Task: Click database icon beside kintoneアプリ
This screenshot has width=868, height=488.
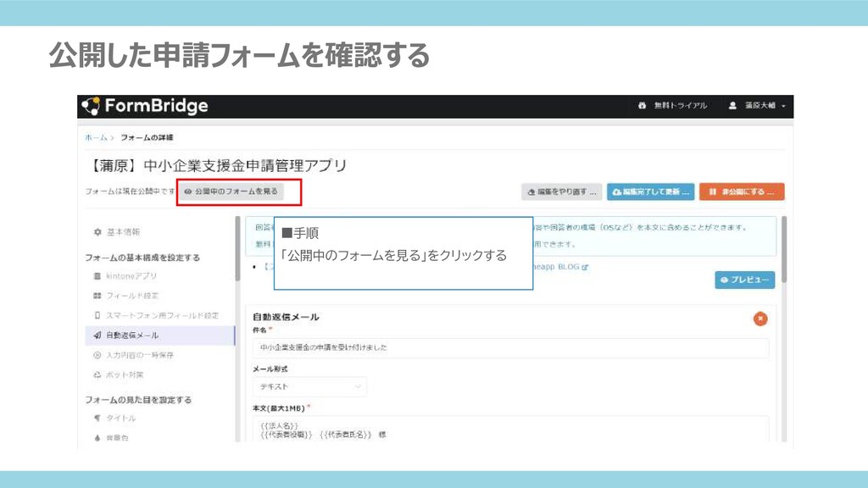Action: tap(97, 276)
